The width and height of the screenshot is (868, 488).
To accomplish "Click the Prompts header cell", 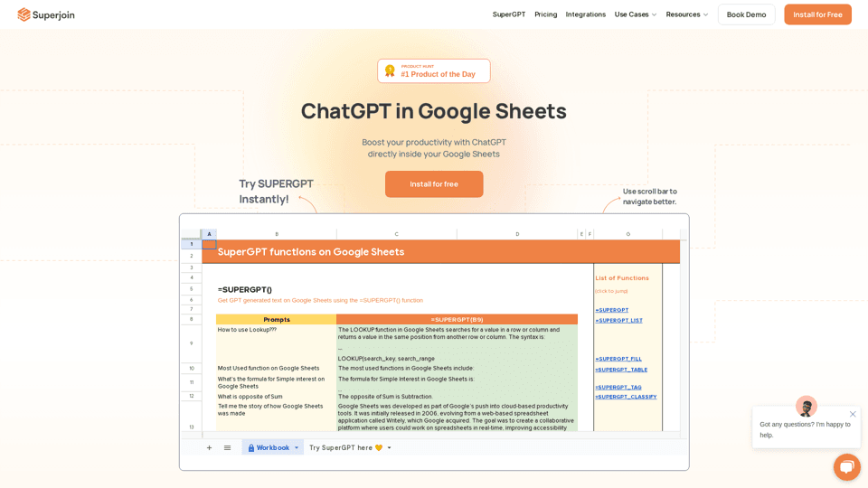I will (x=277, y=319).
